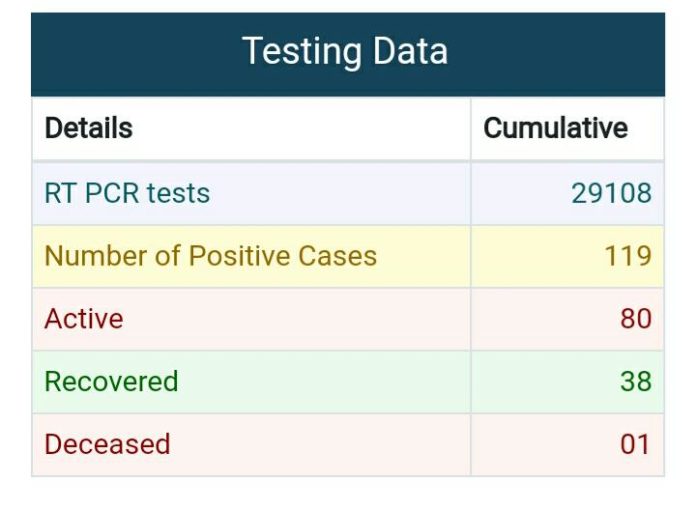This screenshot has width=696, height=510.
Task: Click the recovered count 38
Action: (636, 382)
